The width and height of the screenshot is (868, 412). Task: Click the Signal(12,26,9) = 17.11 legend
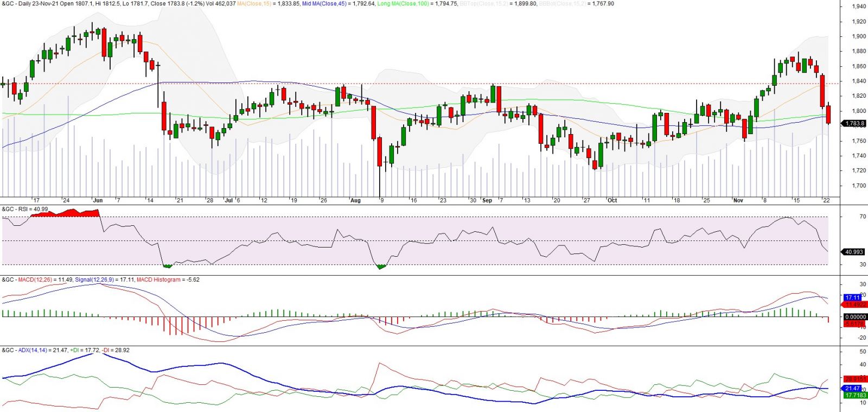click(105, 280)
